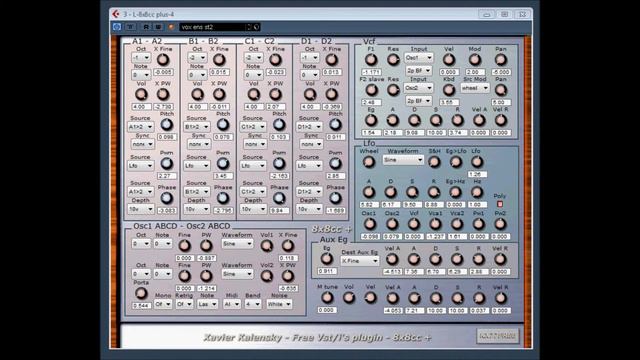Click the A/B compare button in Cubase toolbar
Viewport: 640px width, 360px height.
click(x=130, y=27)
